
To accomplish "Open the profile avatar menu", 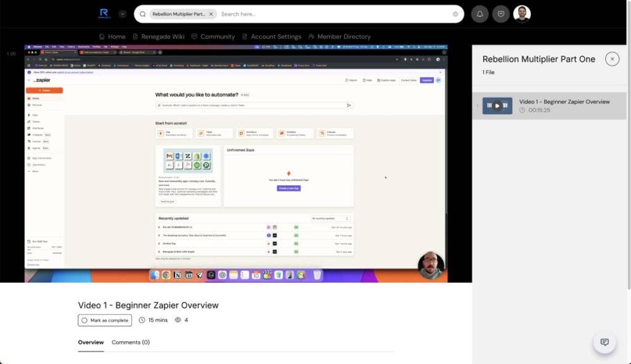I will point(522,14).
